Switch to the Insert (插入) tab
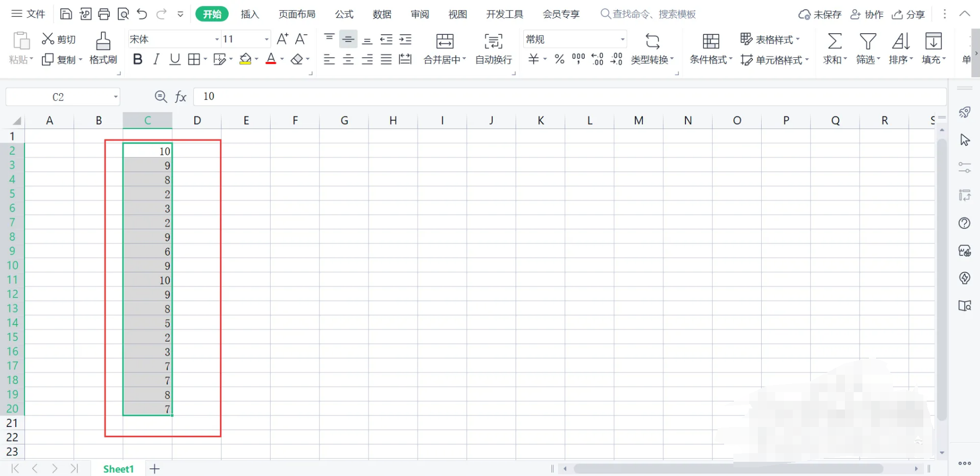 249,14
